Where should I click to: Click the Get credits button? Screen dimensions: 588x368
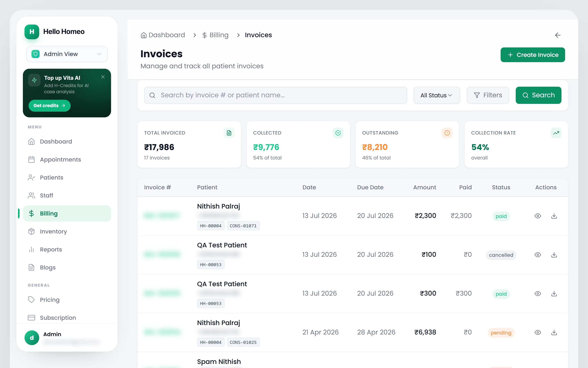point(50,106)
